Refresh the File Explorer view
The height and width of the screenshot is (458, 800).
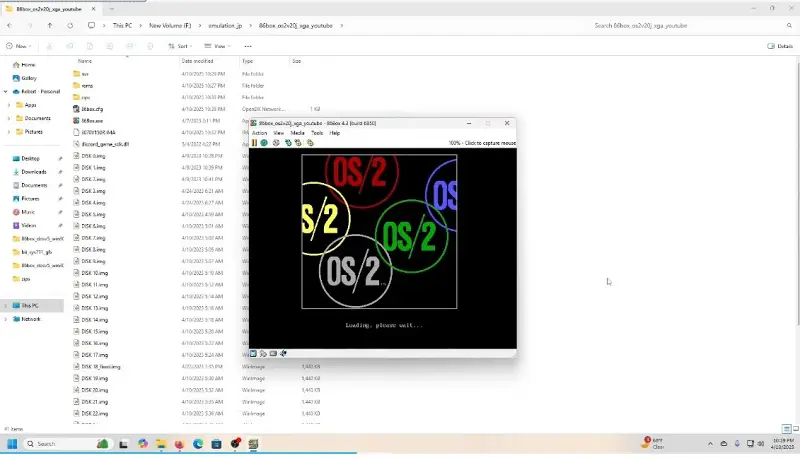pos(70,26)
